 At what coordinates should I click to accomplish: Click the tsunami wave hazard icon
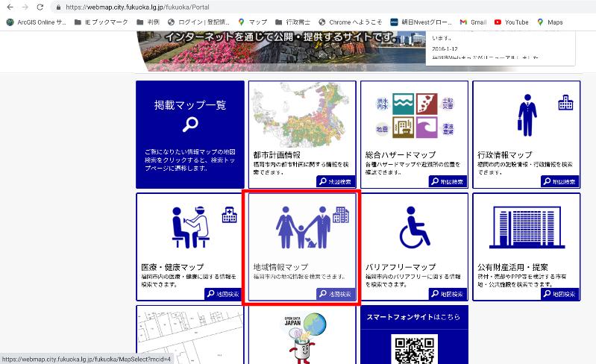(427, 128)
